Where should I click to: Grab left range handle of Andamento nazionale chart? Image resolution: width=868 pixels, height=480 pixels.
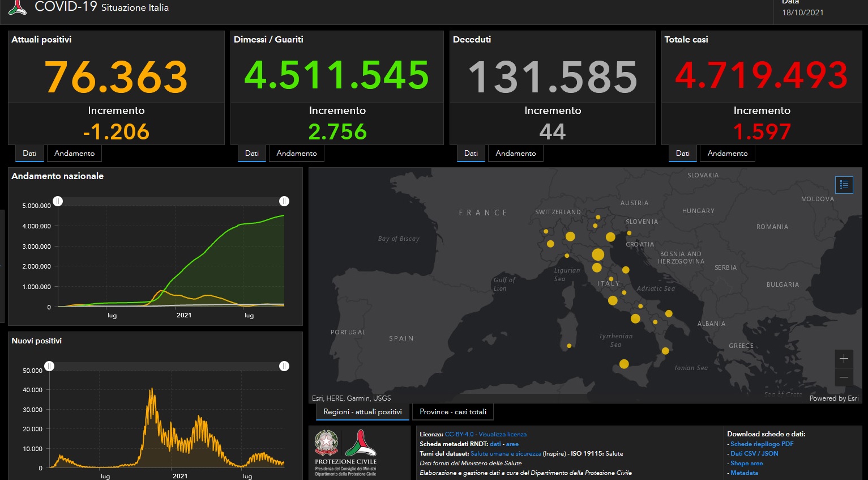[x=58, y=201]
